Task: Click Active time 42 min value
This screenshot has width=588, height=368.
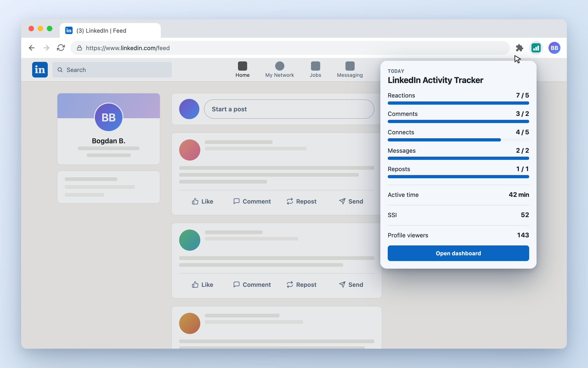Action: pyautogui.click(x=519, y=195)
